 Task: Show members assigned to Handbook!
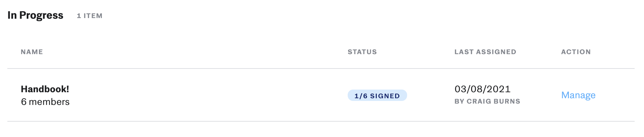coord(45,102)
